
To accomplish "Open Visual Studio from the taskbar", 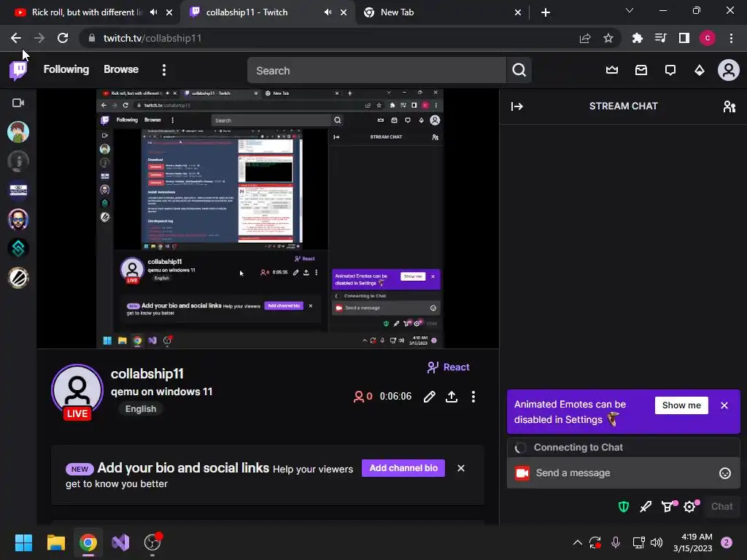I will tap(120, 542).
